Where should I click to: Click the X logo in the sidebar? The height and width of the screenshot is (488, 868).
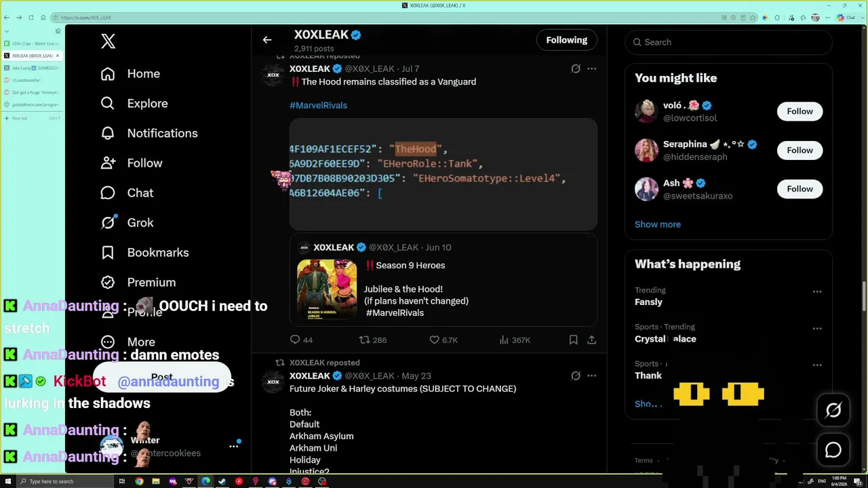[108, 41]
